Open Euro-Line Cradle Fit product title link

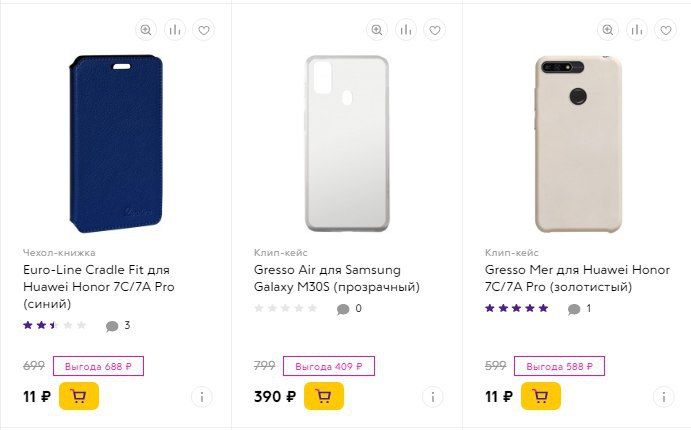click(x=99, y=286)
